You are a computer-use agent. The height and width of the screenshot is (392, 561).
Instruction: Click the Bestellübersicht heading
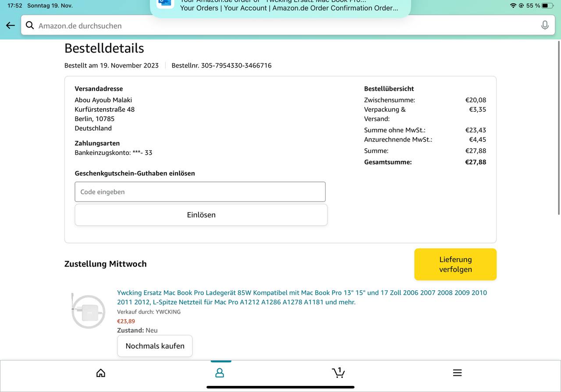[x=389, y=89]
